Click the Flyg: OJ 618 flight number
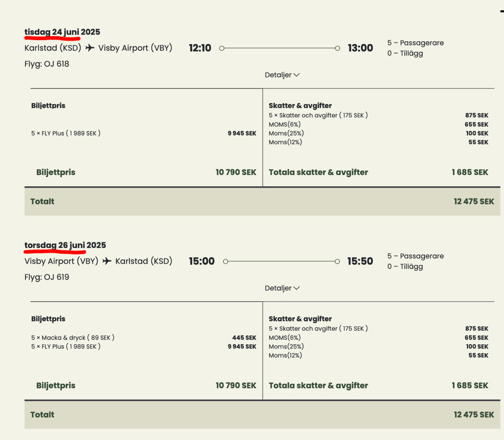504x440 pixels. [x=47, y=64]
